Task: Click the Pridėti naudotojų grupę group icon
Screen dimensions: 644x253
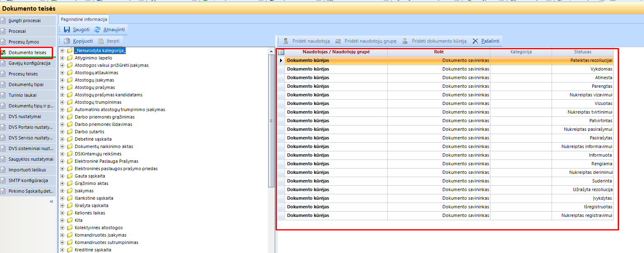Action: click(338, 41)
